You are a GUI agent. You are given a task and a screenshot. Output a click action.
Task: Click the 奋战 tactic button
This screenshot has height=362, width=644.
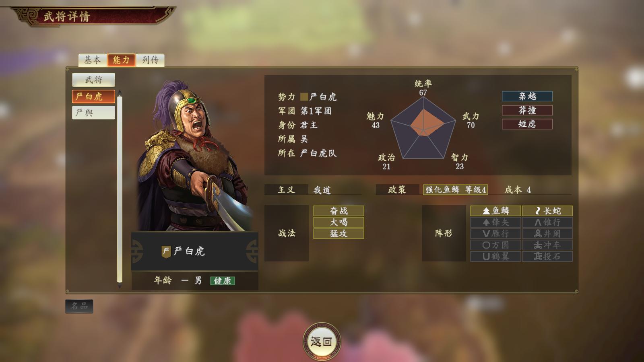click(339, 211)
